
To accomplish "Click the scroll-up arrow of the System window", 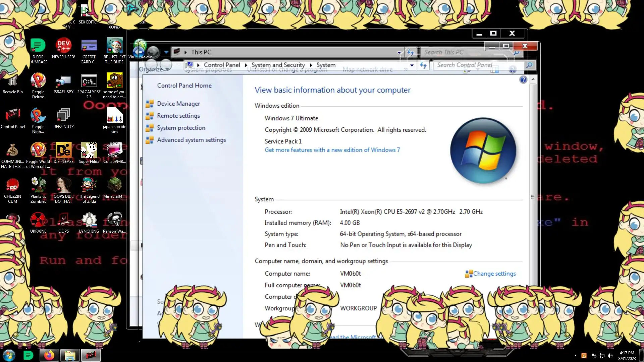I will [533, 79].
